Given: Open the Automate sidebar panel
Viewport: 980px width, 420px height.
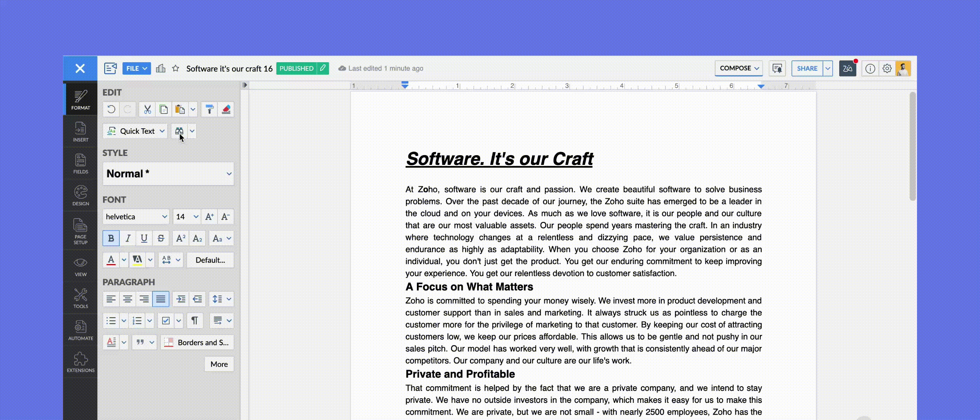Looking at the screenshot, I should 80,330.
